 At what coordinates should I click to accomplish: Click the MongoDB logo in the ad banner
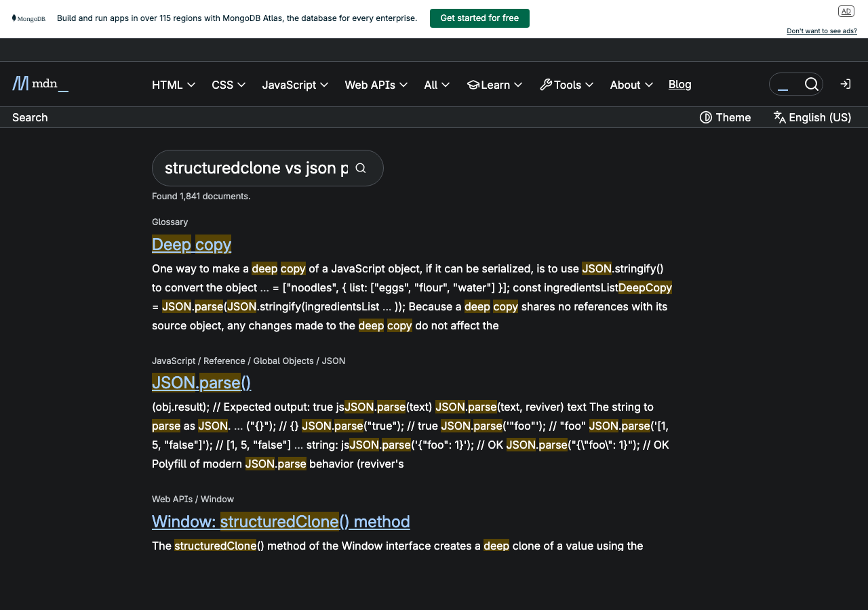pyautogui.click(x=28, y=18)
